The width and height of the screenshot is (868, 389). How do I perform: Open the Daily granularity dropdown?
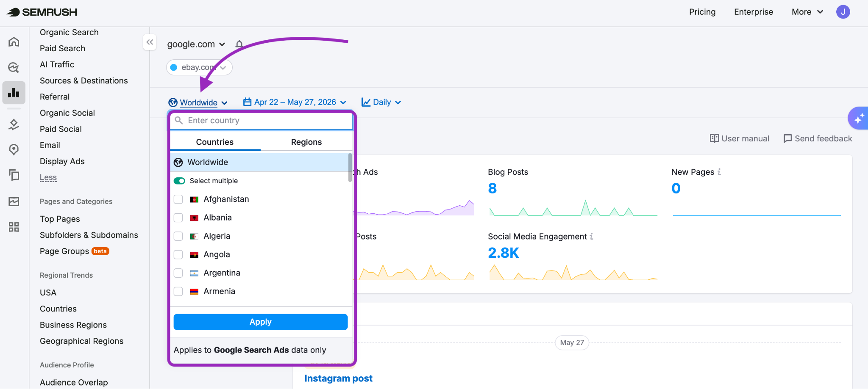tap(381, 102)
